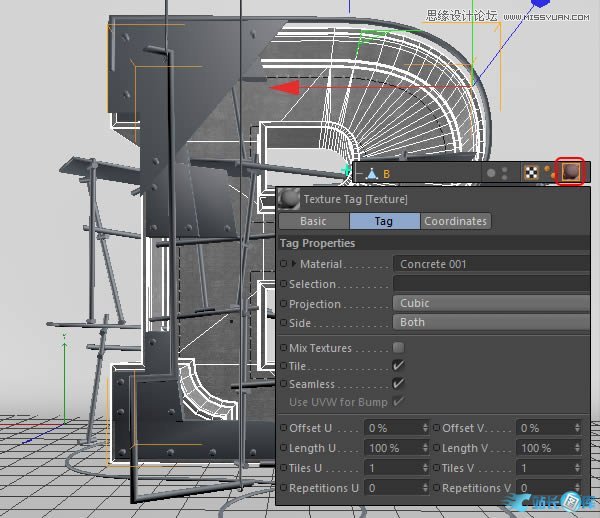Disable the Seamless checkbox
Viewport: 600px width, 518px height.
[398, 384]
